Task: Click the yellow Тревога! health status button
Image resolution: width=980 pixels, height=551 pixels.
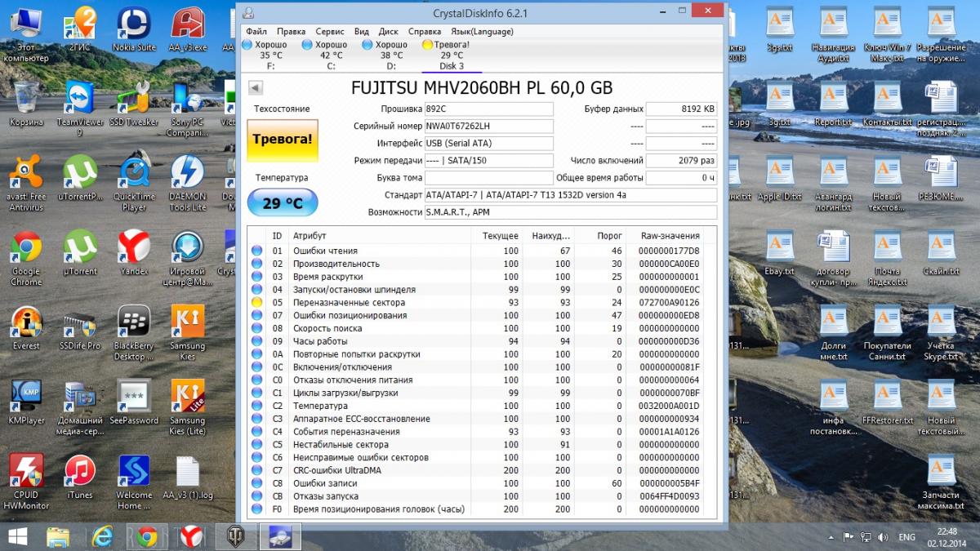Action: [x=282, y=140]
